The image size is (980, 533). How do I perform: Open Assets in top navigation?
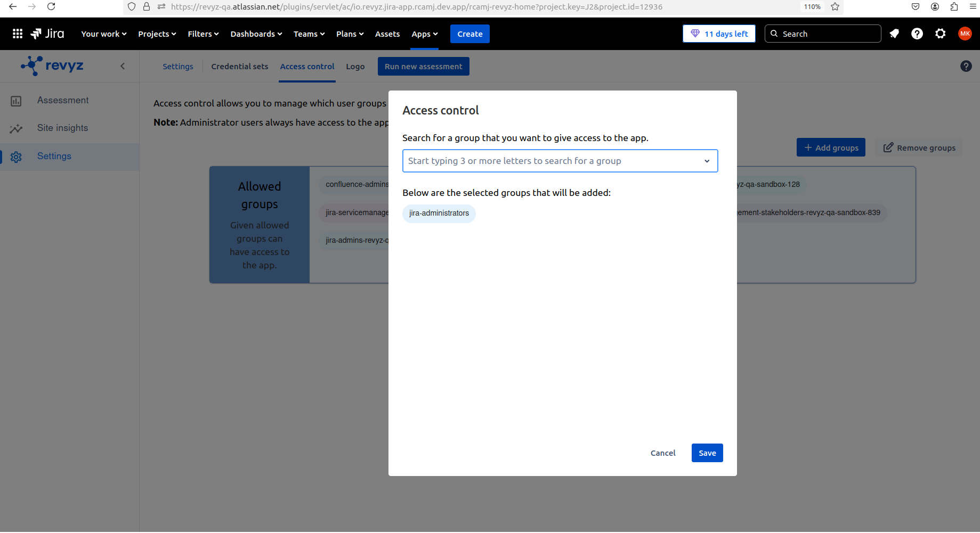coord(387,34)
